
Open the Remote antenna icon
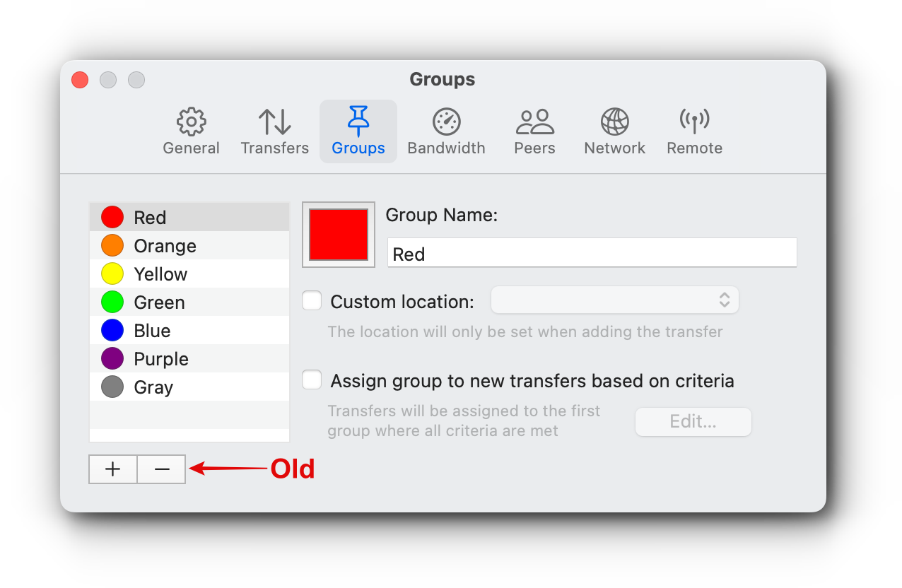(694, 122)
